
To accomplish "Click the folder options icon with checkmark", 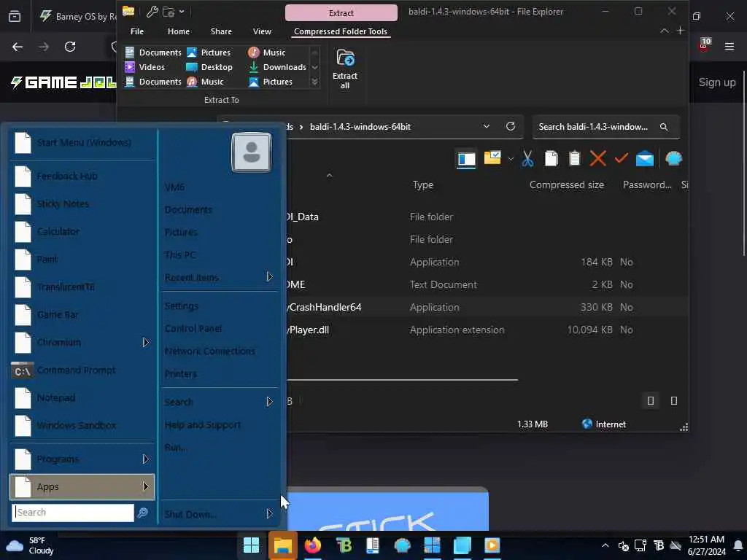I will pyautogui.click(x=492, y=157).
